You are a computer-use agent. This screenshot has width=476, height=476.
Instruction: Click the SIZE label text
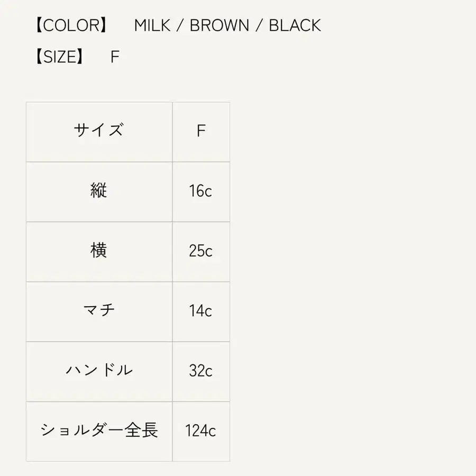point(58,57)
